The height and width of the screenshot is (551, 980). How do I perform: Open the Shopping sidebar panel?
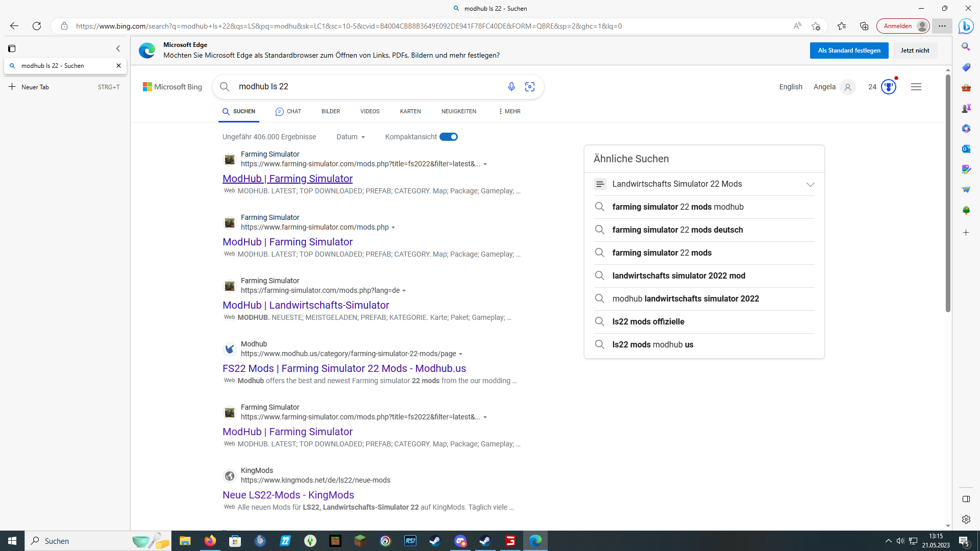pyautogui.click(x=966, y=67)
